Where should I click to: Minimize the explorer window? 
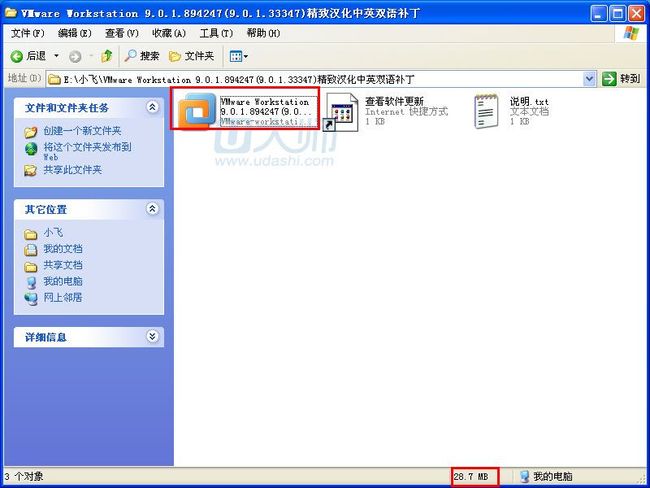(x=598, y=13)
